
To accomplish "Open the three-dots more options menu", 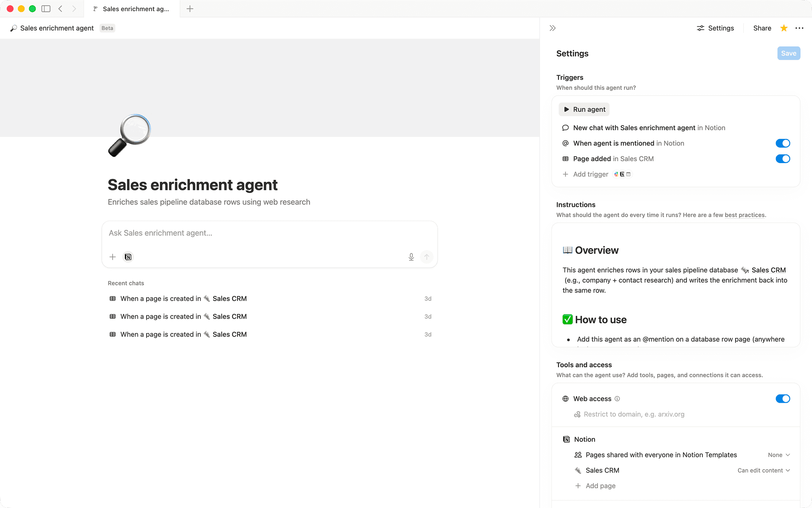I will [x=799, y=28].
